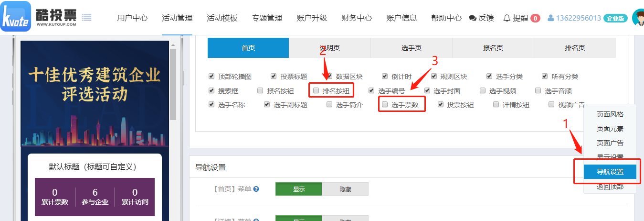
Task: Enable the 报名按钮 checkbox
Action: [x=260, y=90]
